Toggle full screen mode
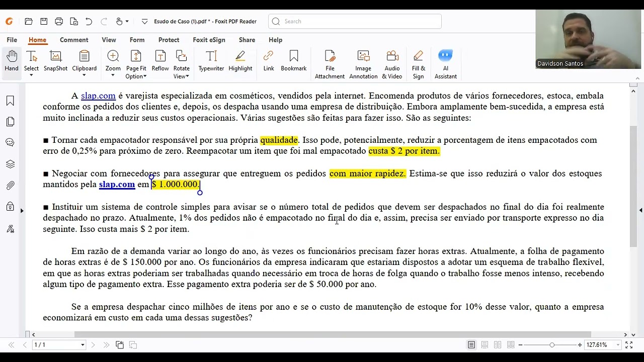This screenshot has width=644, height=362. [x=629, y=345]
